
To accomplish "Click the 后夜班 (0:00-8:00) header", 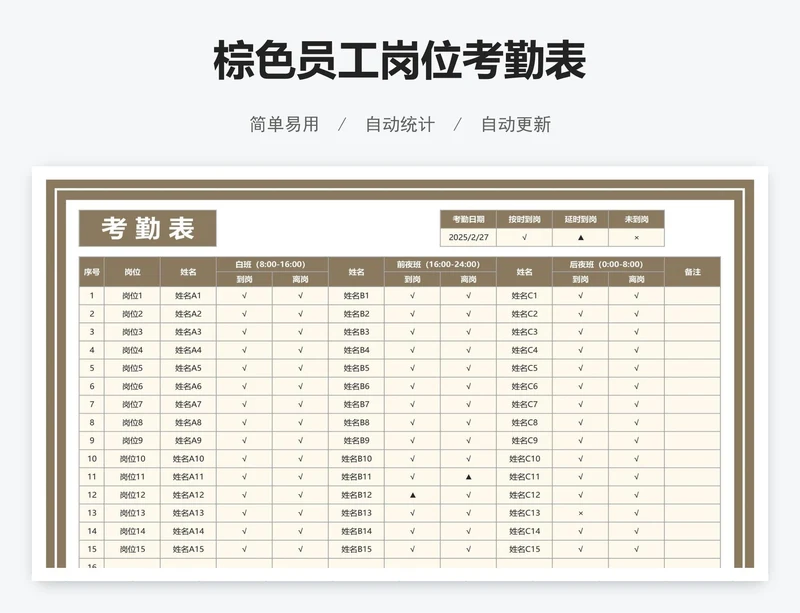I will [608, 264].
